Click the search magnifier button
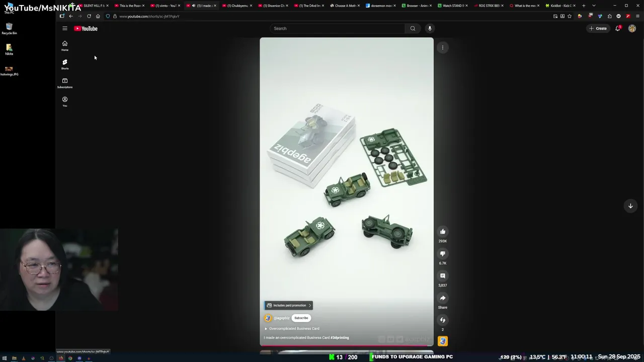Viewport: 644px width, 362px height. pyautogui.click(x=413, y=29)
